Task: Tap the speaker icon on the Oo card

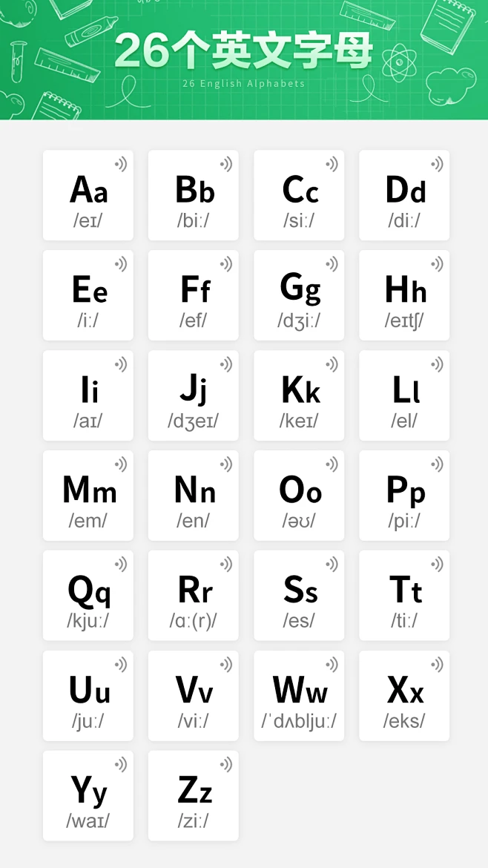Action: click(332, 464)
